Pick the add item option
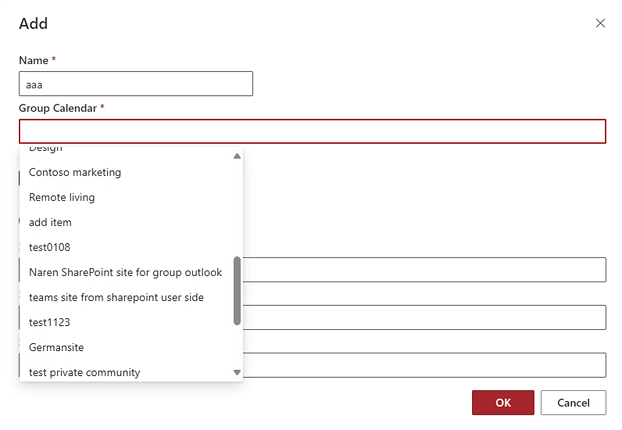This screenshot has width=622, height=430. pyautogui.click(x=131, y=222)
